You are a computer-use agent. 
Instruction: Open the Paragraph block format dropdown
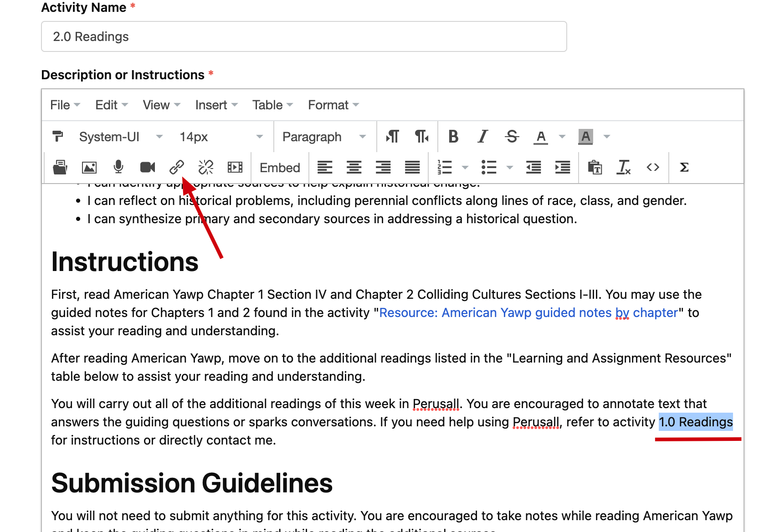click(x=324, y=137)
